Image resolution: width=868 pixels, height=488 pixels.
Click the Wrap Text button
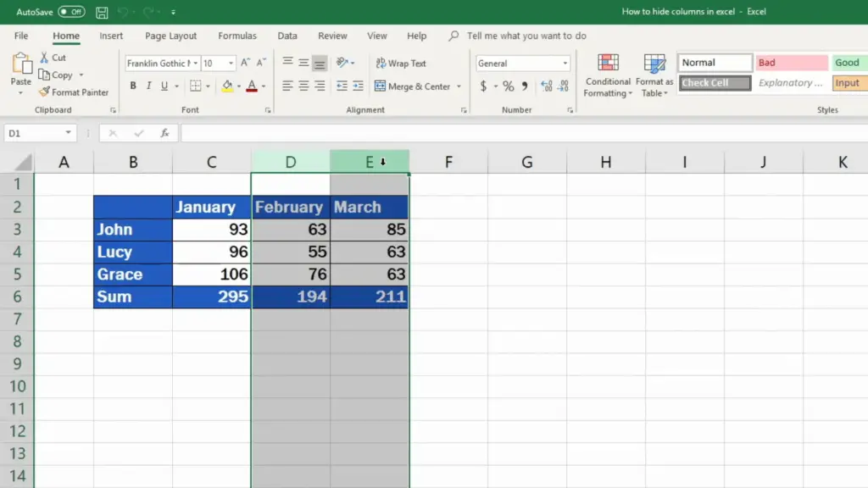pyautogui.click(x=400, y=64)
